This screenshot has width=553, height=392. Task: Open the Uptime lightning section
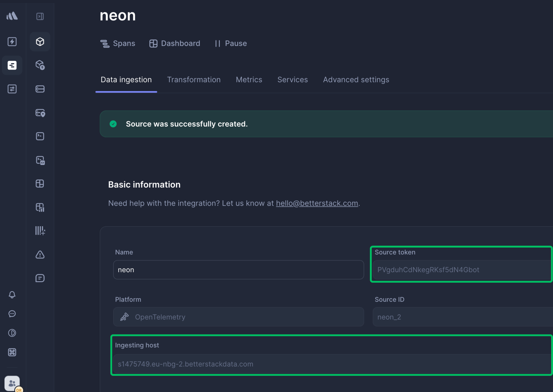(x=12, y=42)
